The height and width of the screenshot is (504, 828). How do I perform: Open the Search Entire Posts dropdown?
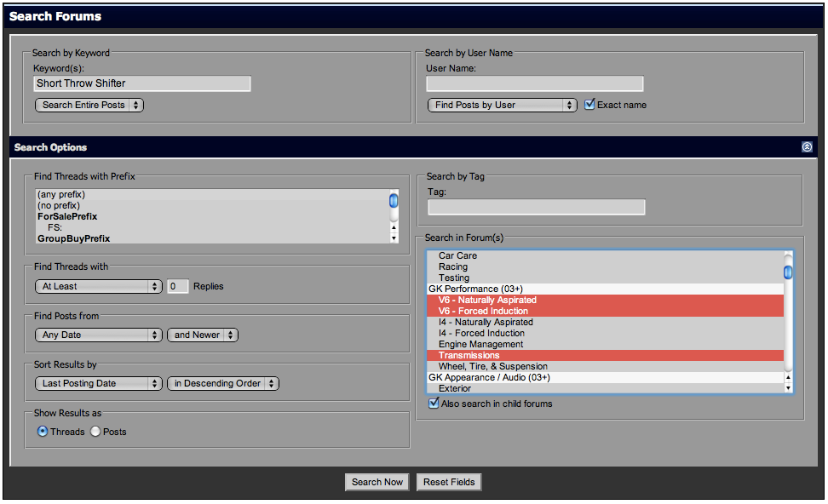coord(89,105)
